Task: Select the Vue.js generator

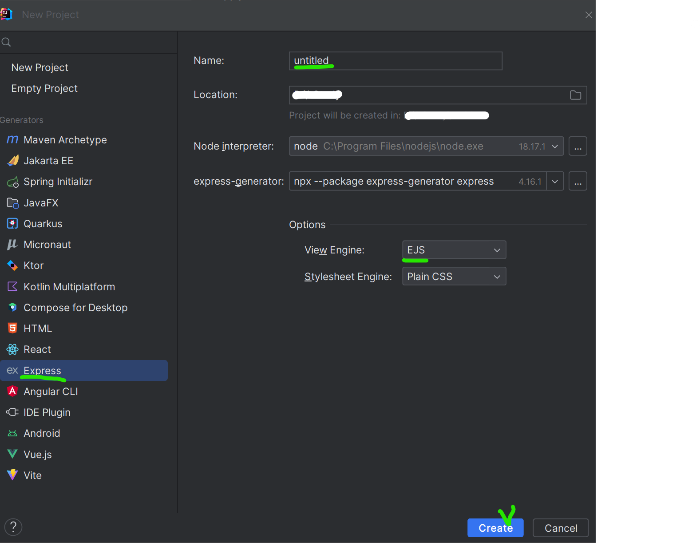Action: click(38, 455)
